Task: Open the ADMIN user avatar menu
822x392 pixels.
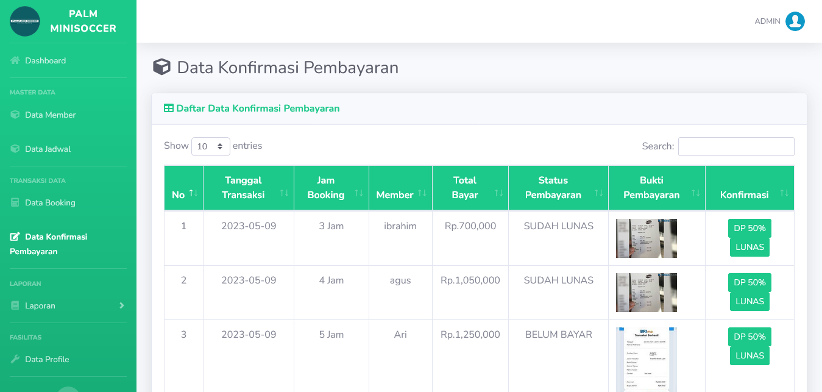Action: (x=795, y=21)
